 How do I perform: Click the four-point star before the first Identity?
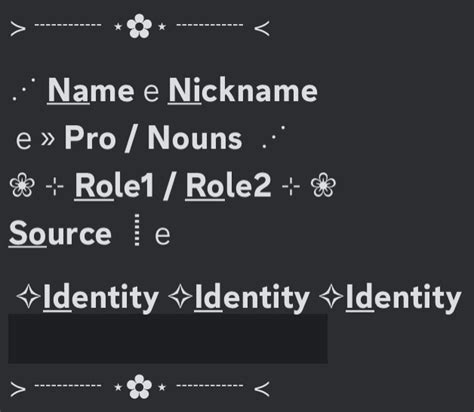pyautogui.click(x=28, y=296)
